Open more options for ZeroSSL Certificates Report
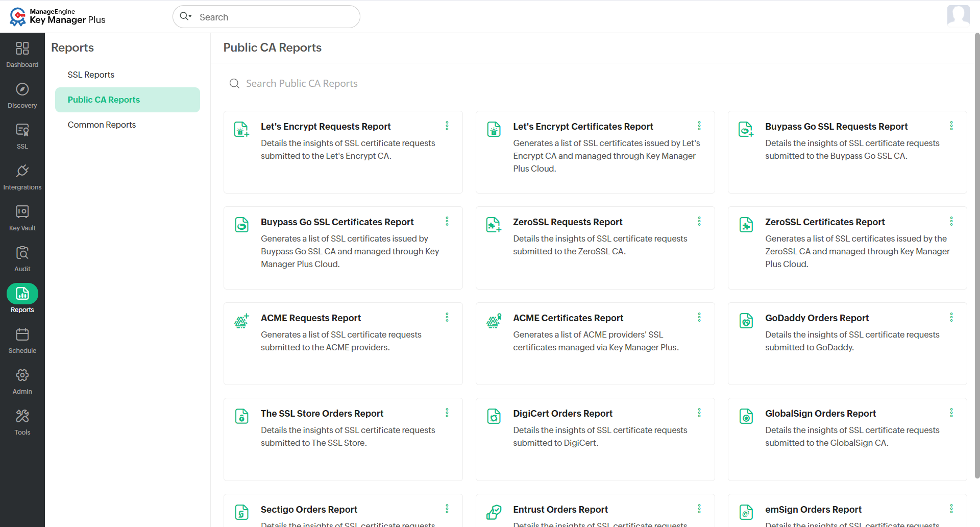The width and height of the screenshot is (980, 527). 951,221
